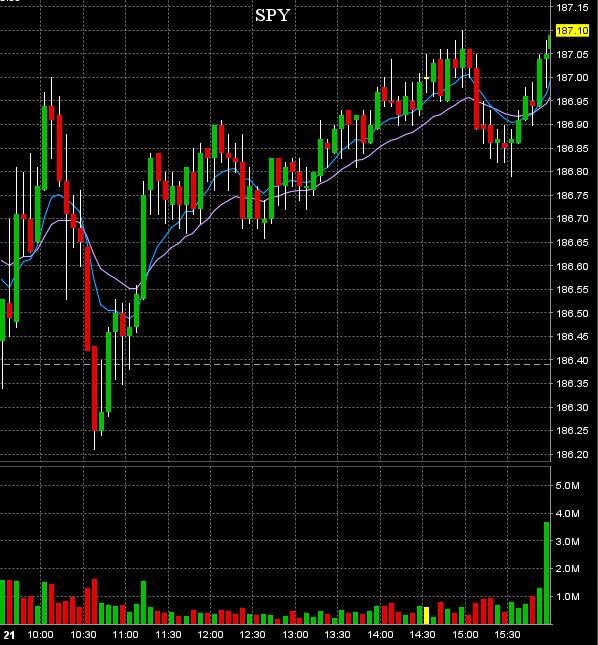Click the 187.15 price axis label

pos(572,7)
